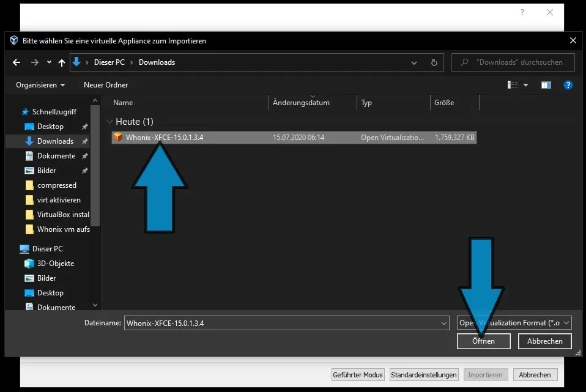586x392 pixels.
Task: Open the Organisieren menu
Action: pos(40,85)
